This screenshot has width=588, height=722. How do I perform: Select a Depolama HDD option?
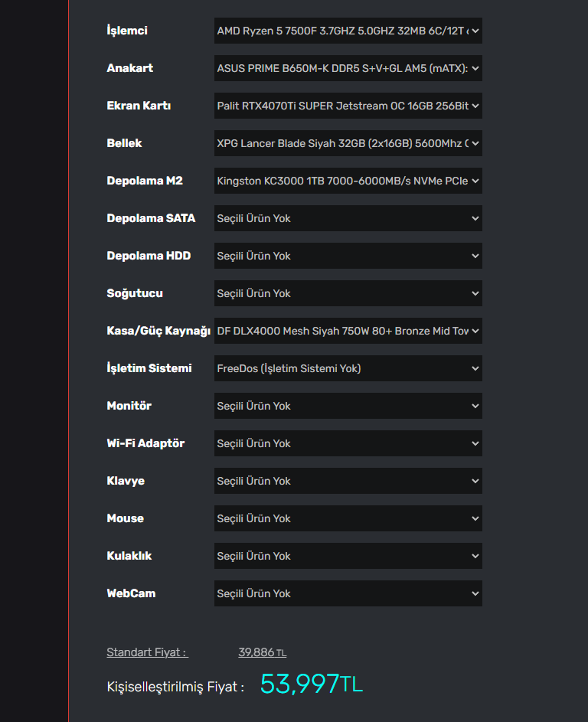click(348, 256)
